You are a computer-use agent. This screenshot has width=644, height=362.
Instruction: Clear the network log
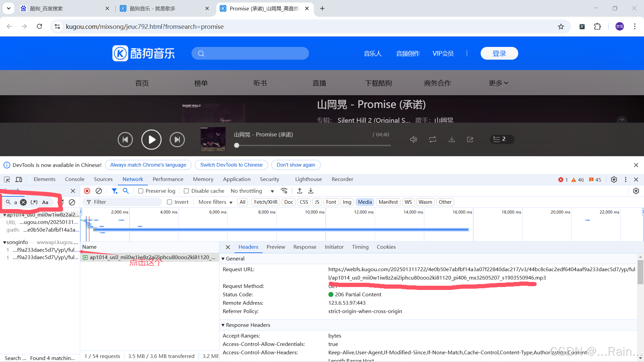pyautogui.click(x=99, y=191)
